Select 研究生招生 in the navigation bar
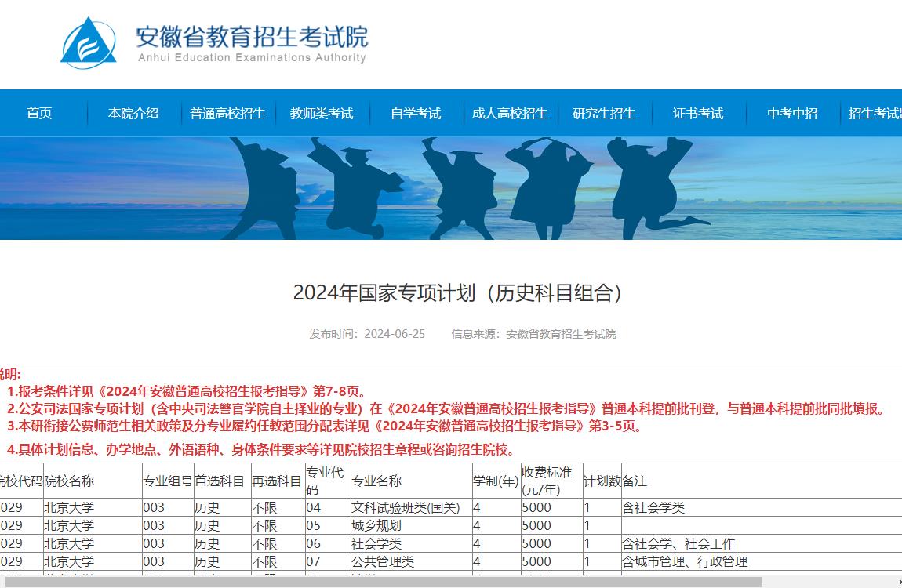This screenshot has height=588, width=902. [606, 113]
